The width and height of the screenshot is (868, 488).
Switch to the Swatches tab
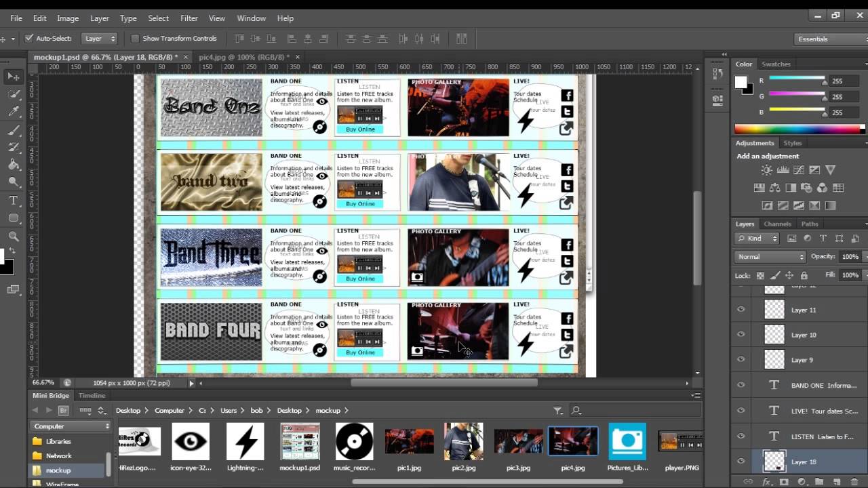[776, 64]
